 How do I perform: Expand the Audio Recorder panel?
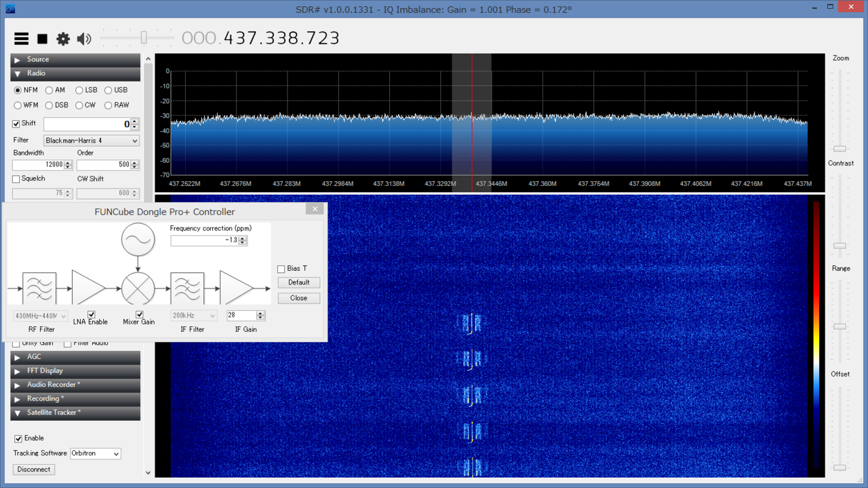coord(75,385)
